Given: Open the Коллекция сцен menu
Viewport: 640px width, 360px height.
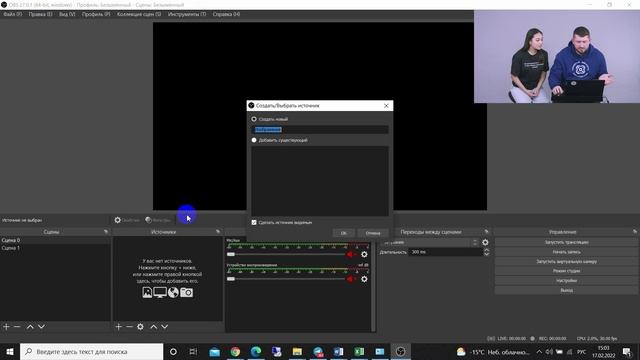Looking at the screenshot, I should (139, 14).
